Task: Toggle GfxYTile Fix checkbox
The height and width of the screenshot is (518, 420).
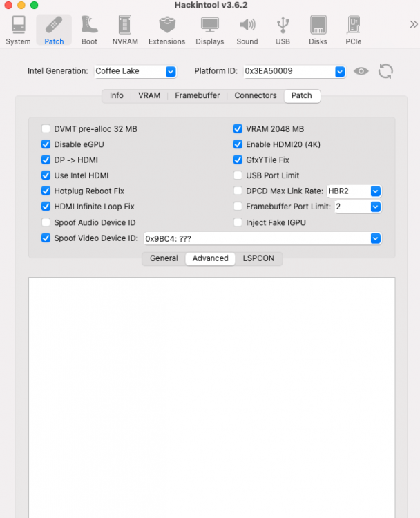Action: (x=238, y=160)
